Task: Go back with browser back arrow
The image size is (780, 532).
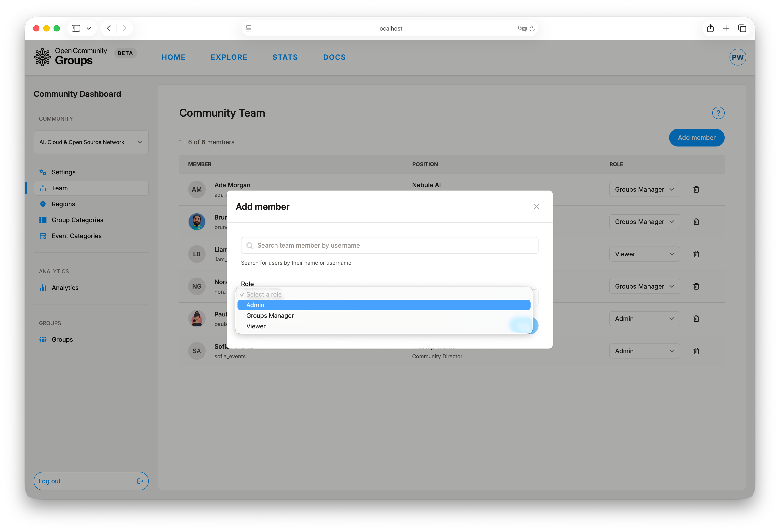Action: (109, 28)
